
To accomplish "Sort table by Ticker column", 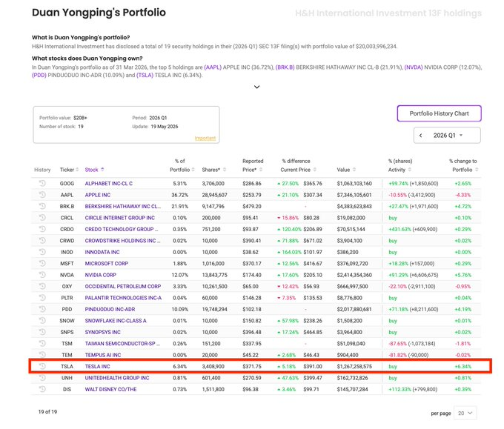I will click(x=69, y=170).
